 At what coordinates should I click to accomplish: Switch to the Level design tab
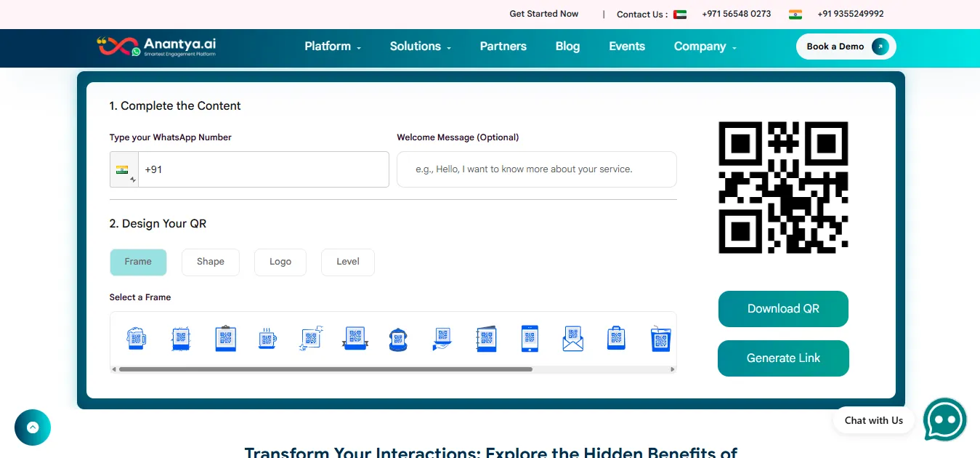pyautogui.click(x=348, y=262)
